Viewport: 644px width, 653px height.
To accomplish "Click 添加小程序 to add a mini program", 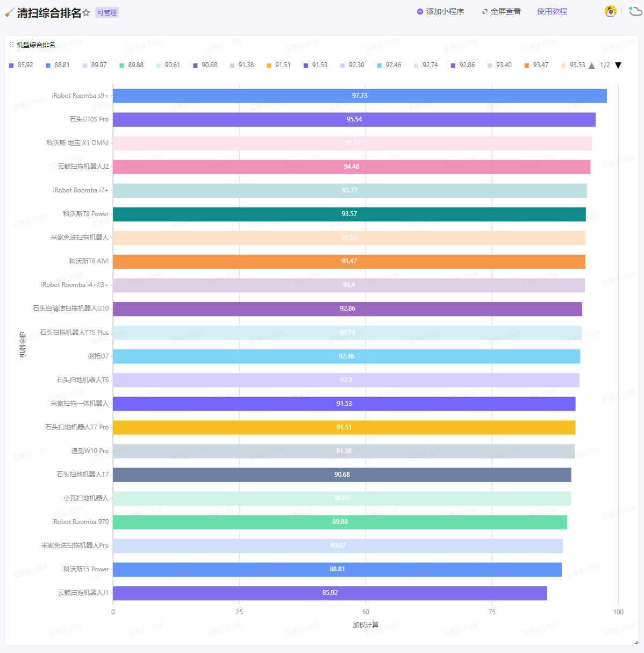I will (440, 11).
